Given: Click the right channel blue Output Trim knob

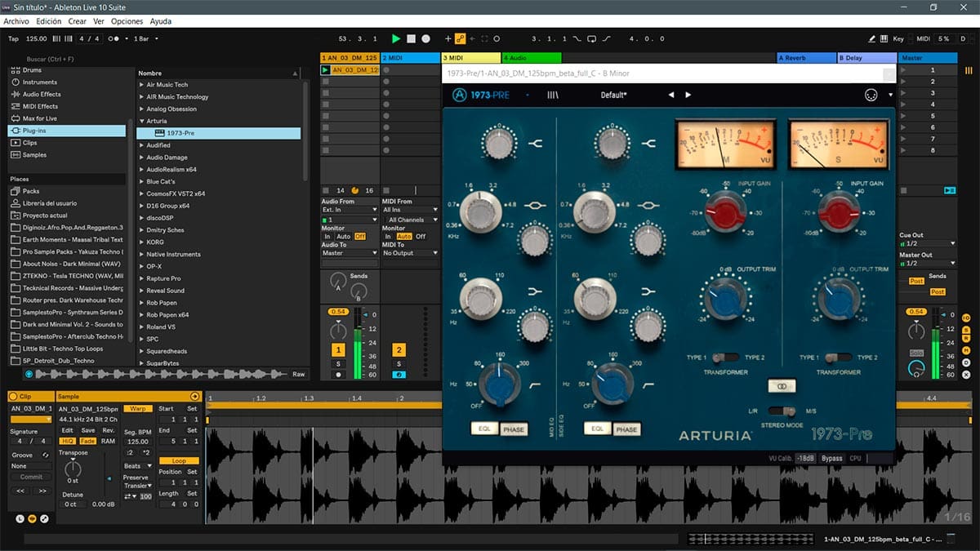Looking at the screenshot, I should (839, 300).
